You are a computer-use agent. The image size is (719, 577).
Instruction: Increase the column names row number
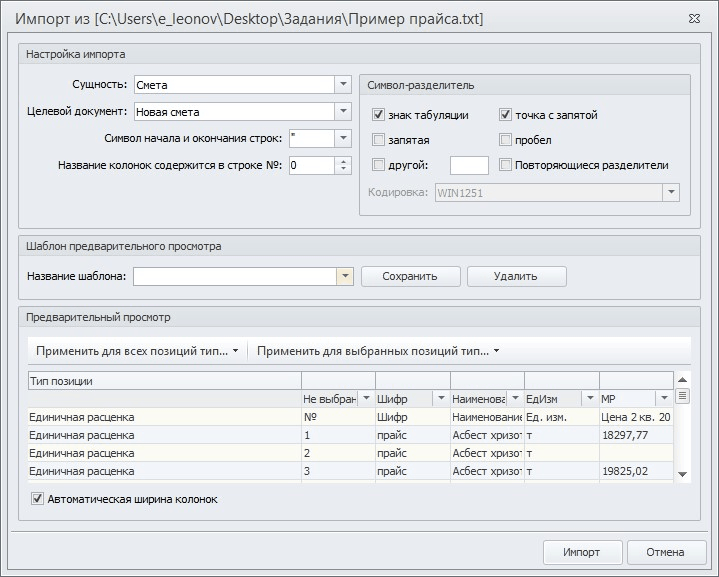tap(344, 161)
